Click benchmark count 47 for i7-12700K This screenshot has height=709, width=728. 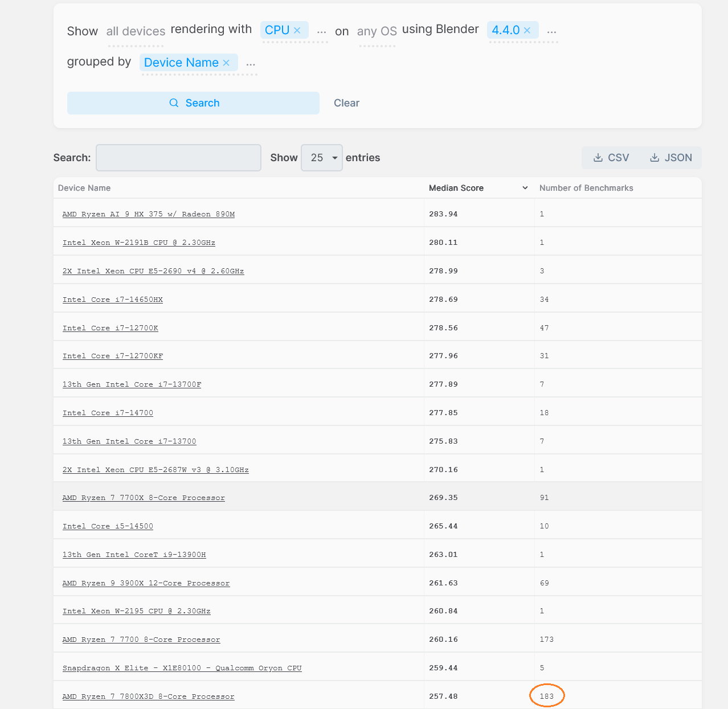coord(544,328)
